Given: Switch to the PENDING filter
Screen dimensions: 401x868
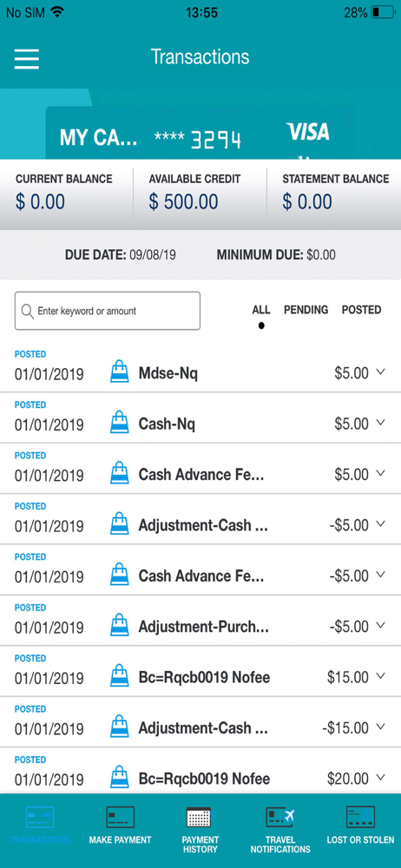Looking at the screenshot, I should click(306, 310).
